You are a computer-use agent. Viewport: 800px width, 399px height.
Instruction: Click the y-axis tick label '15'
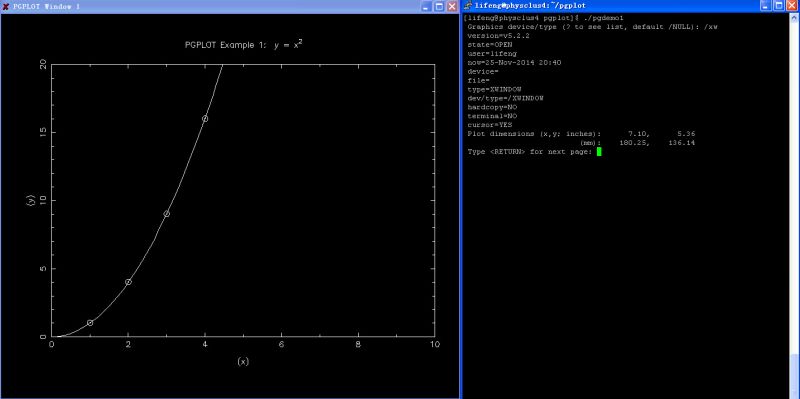click(x=44, y=132)
